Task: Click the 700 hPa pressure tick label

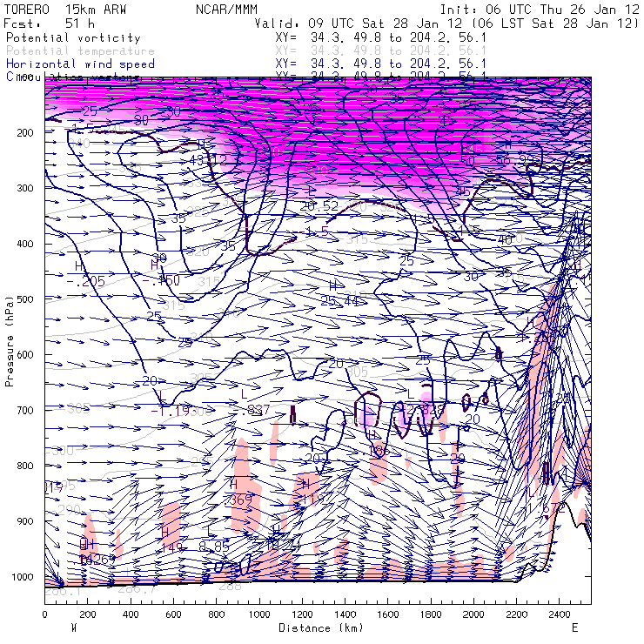Action: [25, 410]
